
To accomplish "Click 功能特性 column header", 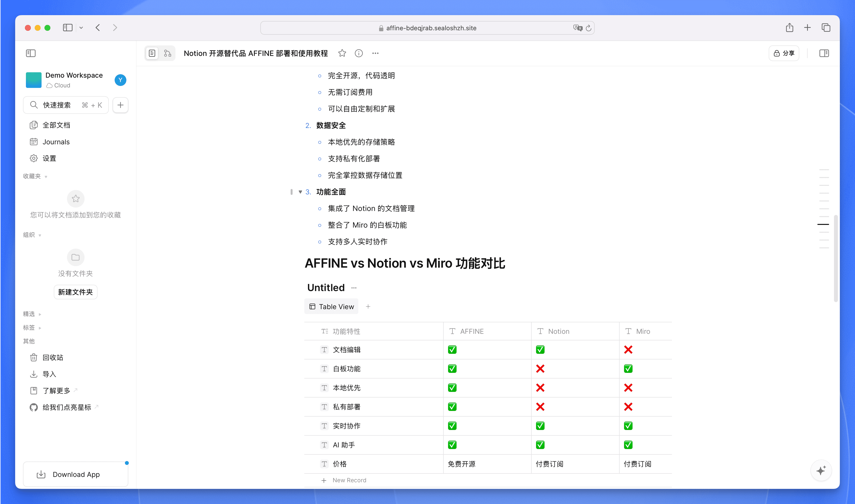I will coord(374,331).
